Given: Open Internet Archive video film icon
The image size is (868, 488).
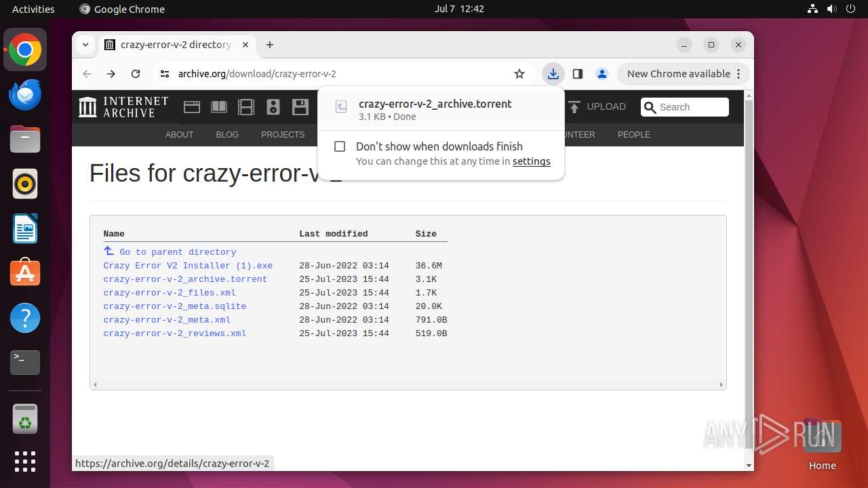Looking at the screenshot, I should [245, 107].
